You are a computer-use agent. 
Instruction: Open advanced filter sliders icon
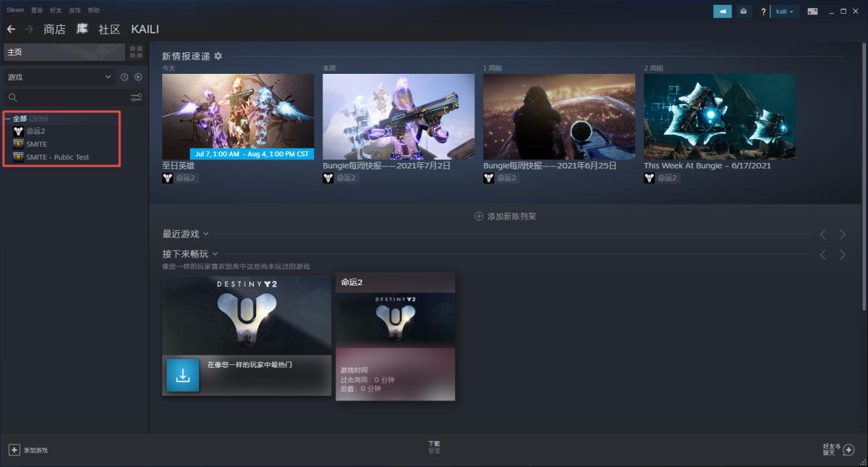tap(136, 98)
